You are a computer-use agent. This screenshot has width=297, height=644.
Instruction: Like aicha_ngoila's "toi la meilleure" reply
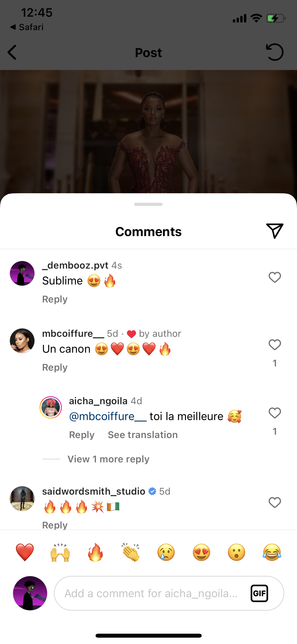pos(275,413)
